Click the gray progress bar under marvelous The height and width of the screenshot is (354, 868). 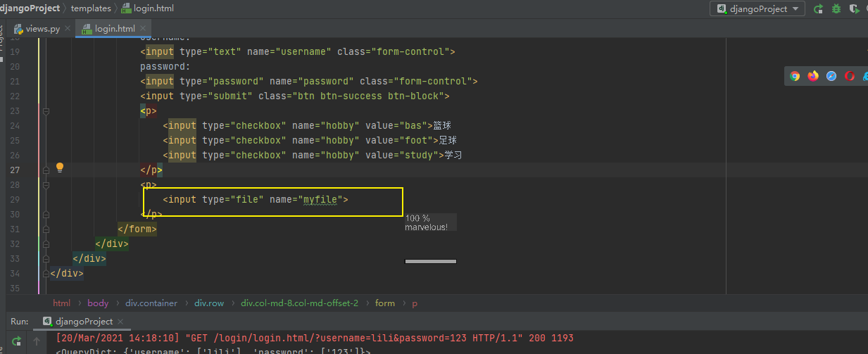pos(431,261)
